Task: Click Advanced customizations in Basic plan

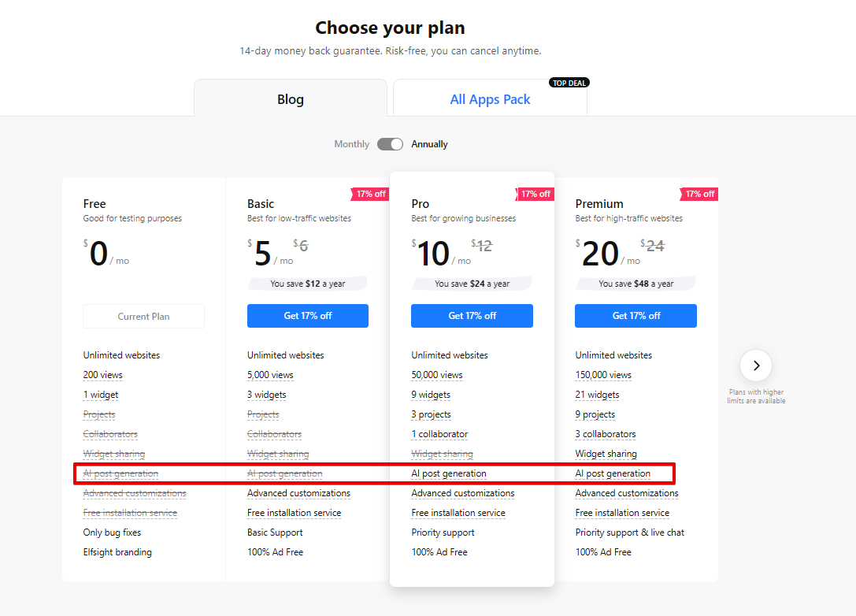Action: 298,493
